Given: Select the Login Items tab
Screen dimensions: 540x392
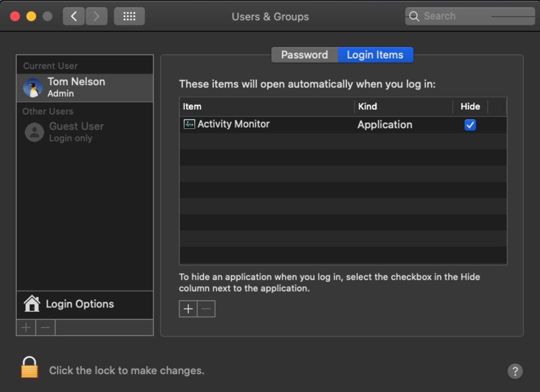Looking at the screenshot, I should click(x=375, y=55).
